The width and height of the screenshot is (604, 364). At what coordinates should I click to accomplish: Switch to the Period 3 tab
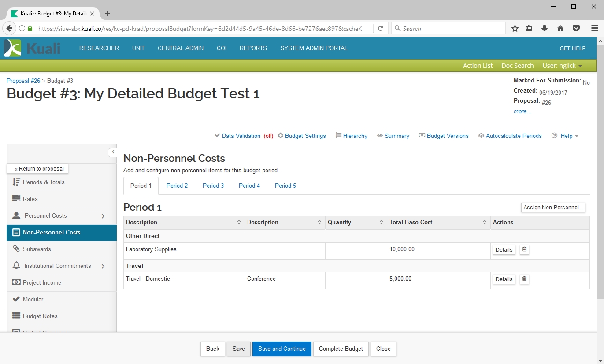[x=213, y=186]
